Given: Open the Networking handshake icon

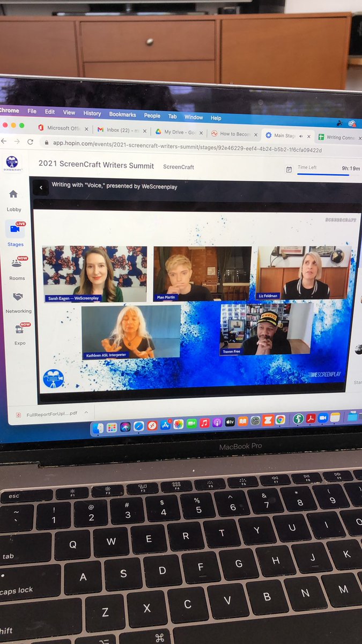Looking at the screenshot, I should tap(18, 297).
